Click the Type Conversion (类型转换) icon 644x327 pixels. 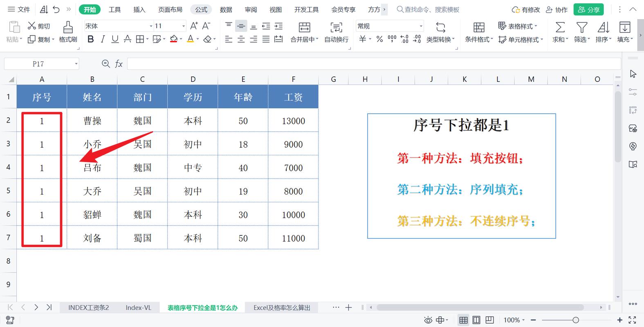click(440, 27)
